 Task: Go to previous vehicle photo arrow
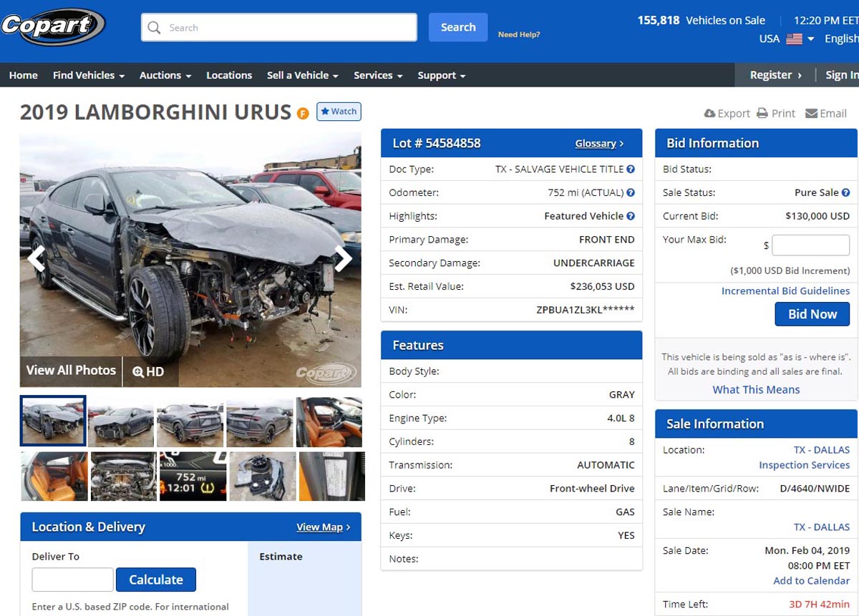[x=37, y=258]
